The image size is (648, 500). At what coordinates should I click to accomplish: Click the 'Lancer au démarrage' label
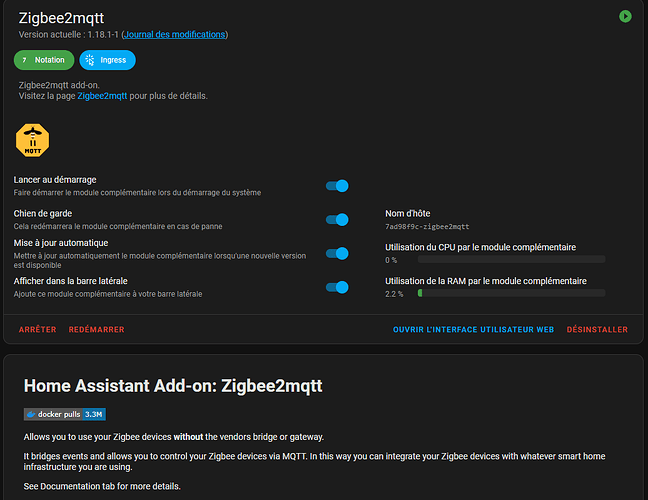pos(55,180)
